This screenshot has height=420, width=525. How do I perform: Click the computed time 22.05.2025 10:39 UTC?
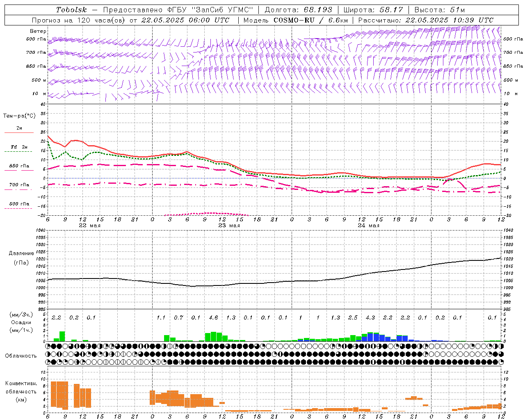pyautogui.click(x=449, y=20)
